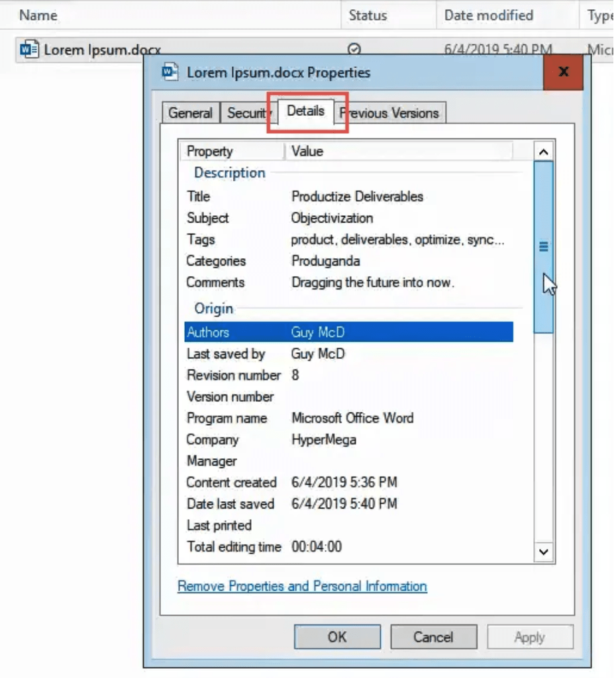Select the Last printed row
Image resolution: width=616 pixels, height=678 pixels.
[x=348, y=525]
